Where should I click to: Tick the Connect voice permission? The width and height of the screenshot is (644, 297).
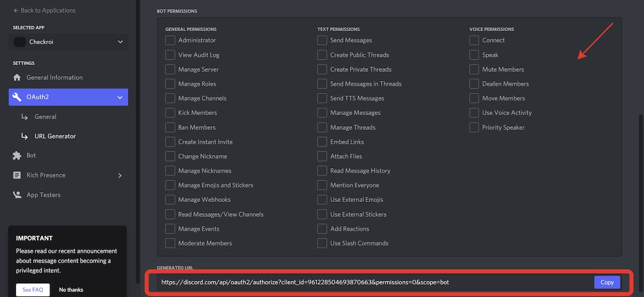point(474,40)
